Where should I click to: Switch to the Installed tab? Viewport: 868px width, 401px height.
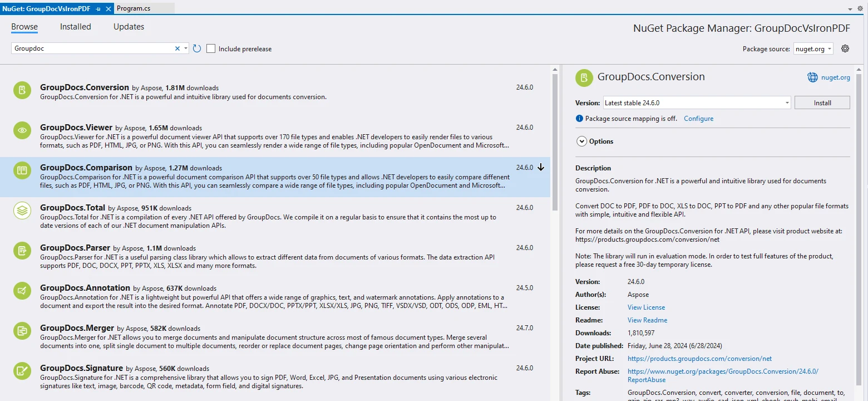point(76,27)
